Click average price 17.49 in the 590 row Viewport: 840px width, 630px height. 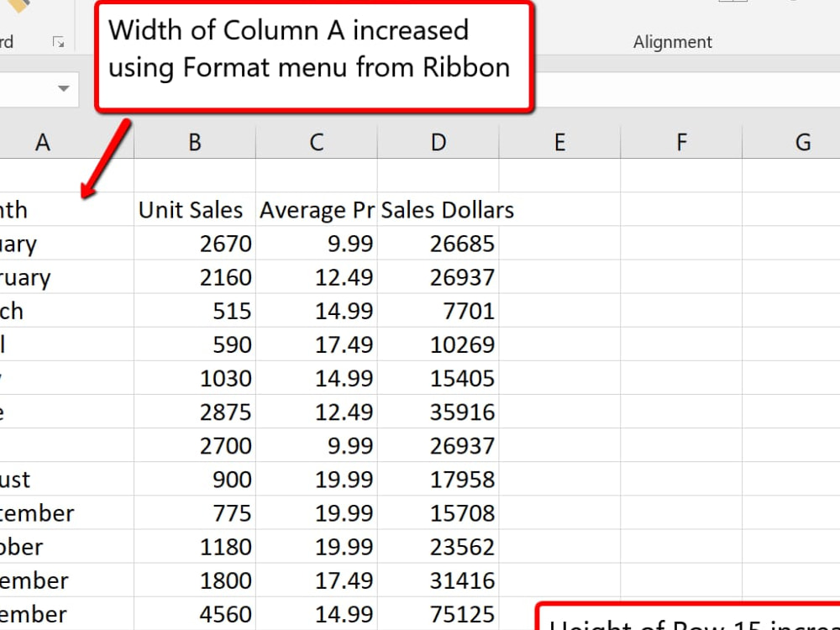[317, 344]
